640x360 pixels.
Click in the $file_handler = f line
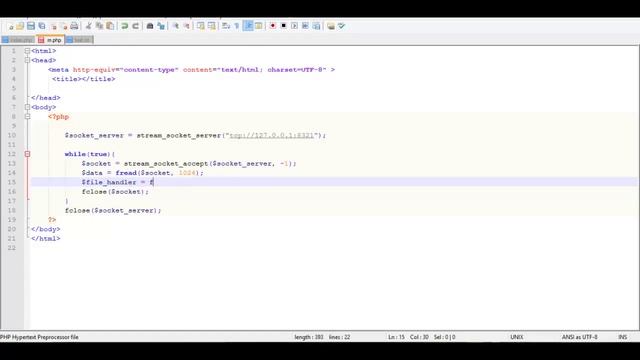tap(118, 182)
